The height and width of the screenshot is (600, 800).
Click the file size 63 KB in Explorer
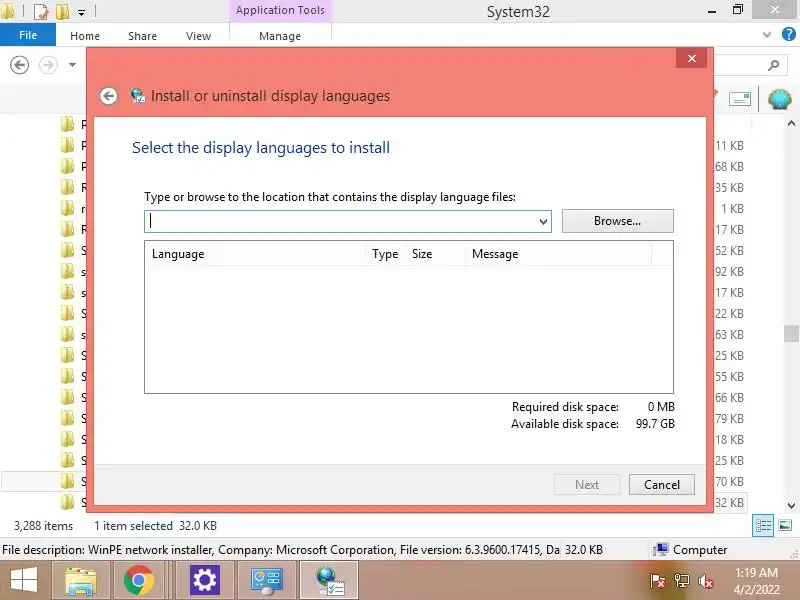click(x=729, y=334)
